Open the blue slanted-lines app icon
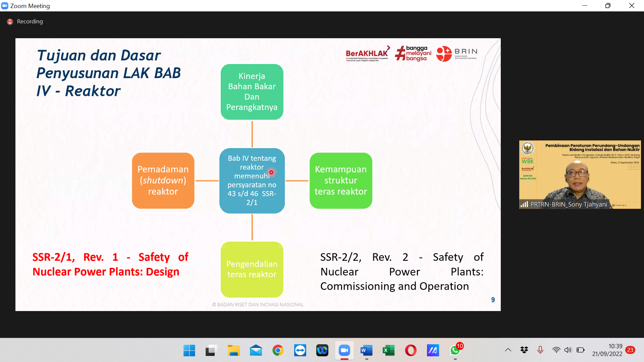The height and width of the screenshot is (362, 644). click(x=433, y=351)
